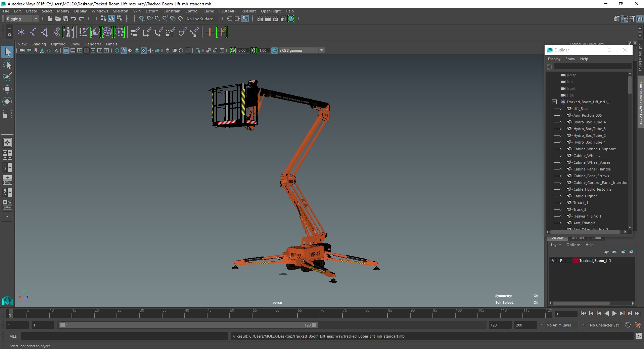Open the Outliner Display menu
Viewport: 644px width, 349px height.
click(554, 59)
